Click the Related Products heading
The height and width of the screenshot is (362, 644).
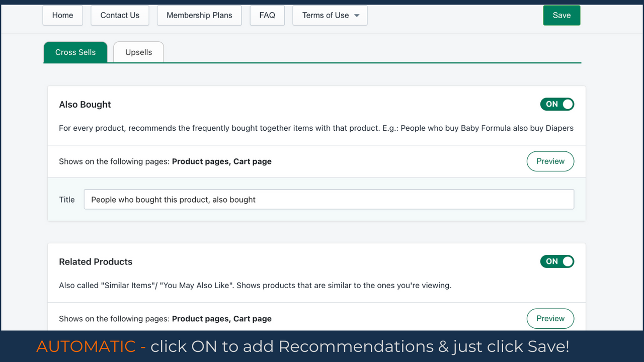tap(96, 262)
